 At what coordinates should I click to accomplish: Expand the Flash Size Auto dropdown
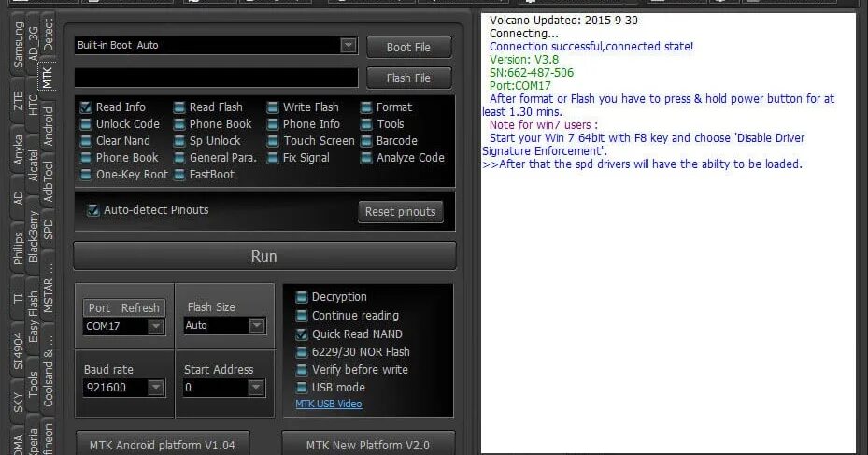[256, 325]
